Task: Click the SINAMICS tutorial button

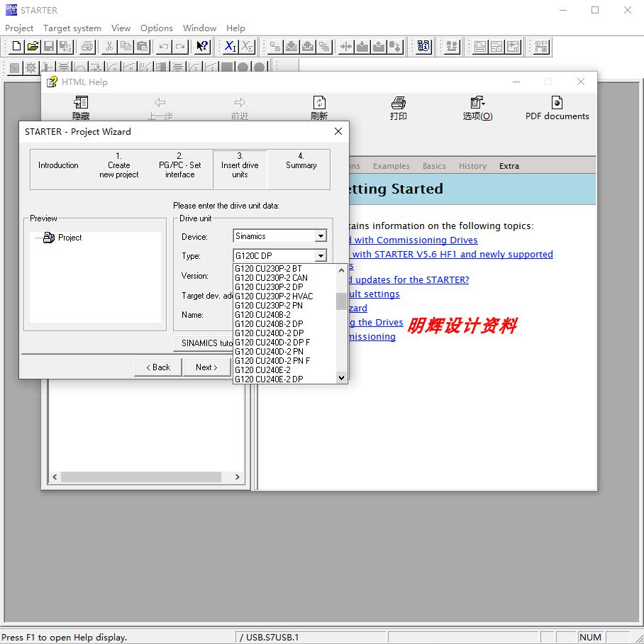Action: [204, 343]
